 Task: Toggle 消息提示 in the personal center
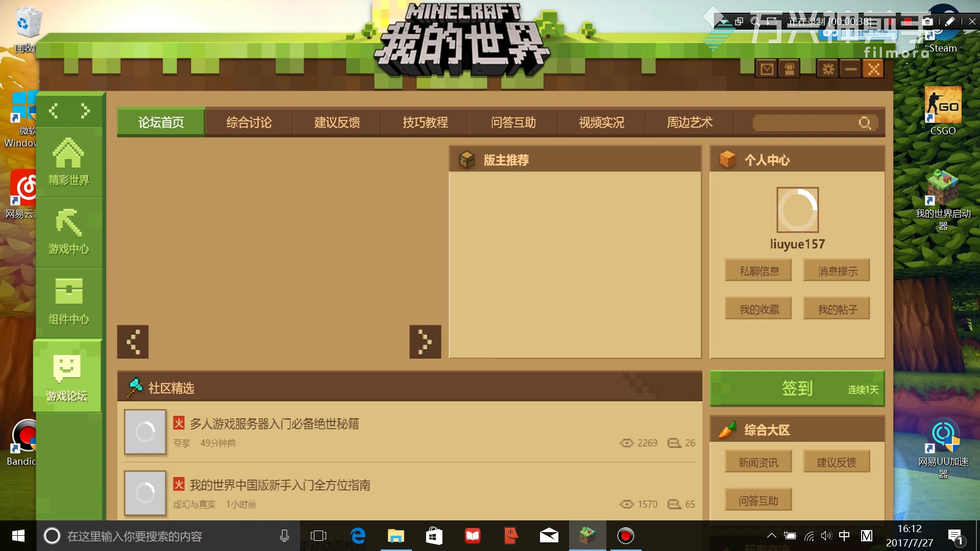pyautogui.click(x=836, y=270)
